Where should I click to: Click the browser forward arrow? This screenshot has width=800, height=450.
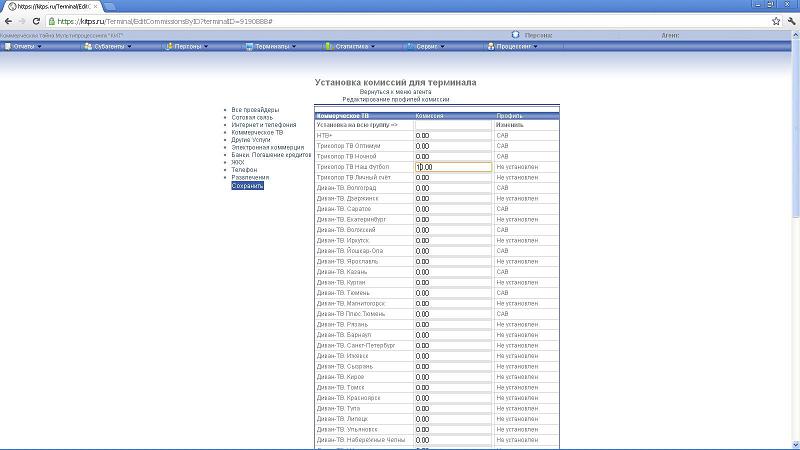(22, 21)
